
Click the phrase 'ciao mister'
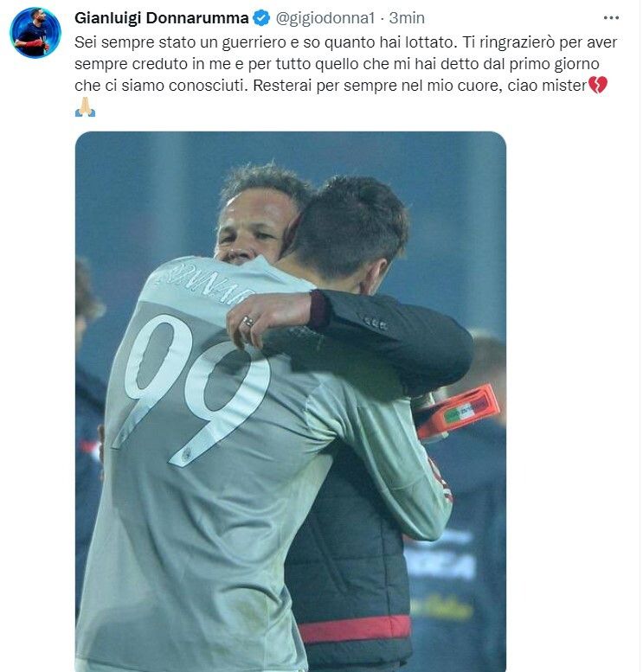(547, 86)
